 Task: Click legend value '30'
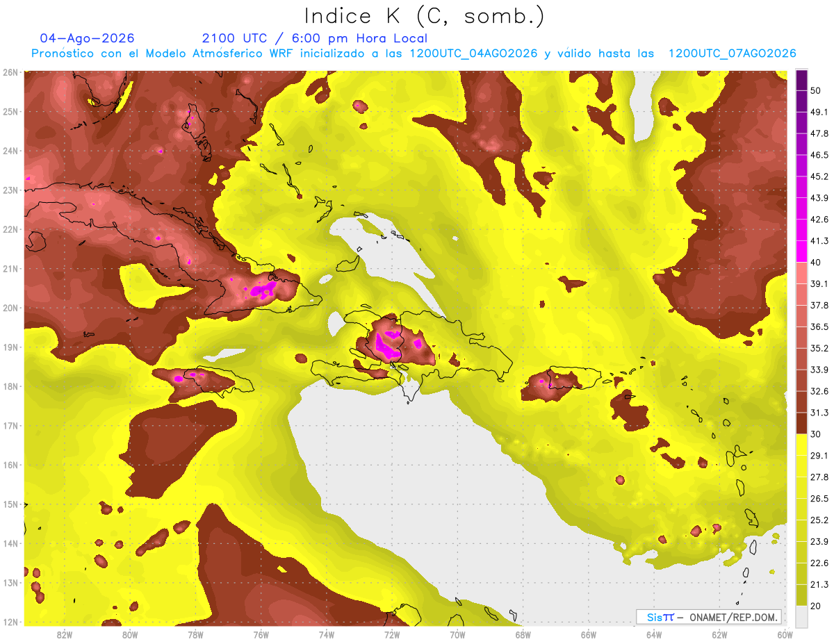tap(816, 434)
